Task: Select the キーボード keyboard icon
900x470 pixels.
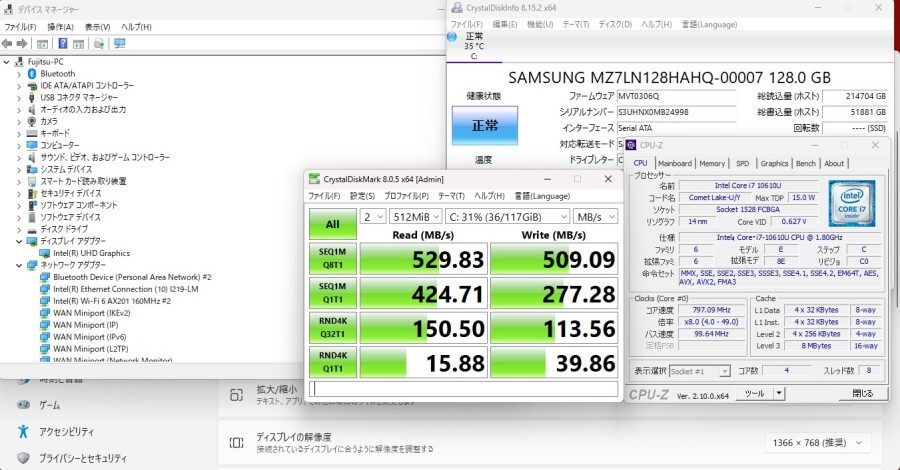Action: [x=32, y=133]
